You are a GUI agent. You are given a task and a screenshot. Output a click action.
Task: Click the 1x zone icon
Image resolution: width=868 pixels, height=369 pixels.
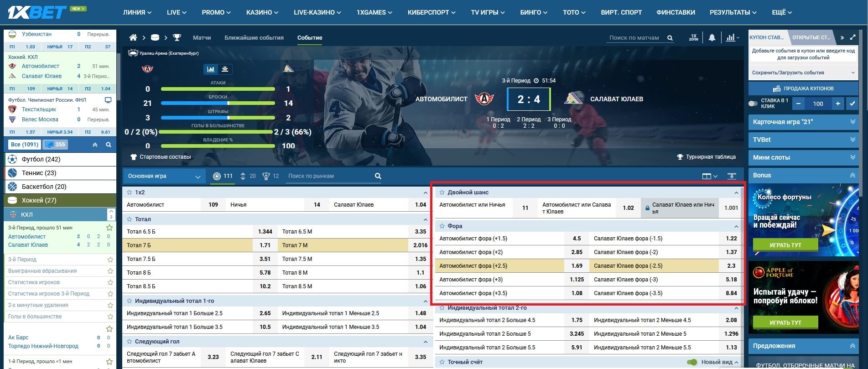click(x=693, y=38)
